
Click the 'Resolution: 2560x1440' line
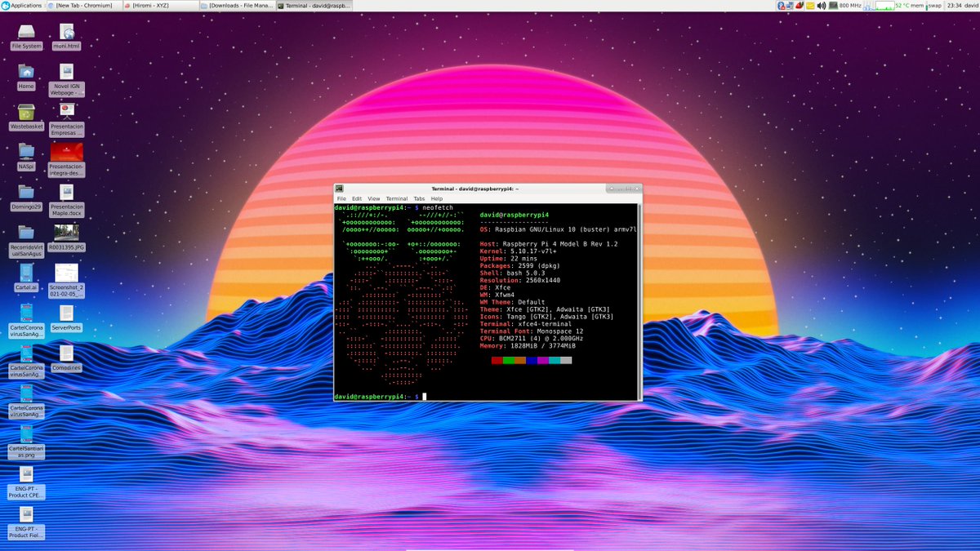click(520, 280)
